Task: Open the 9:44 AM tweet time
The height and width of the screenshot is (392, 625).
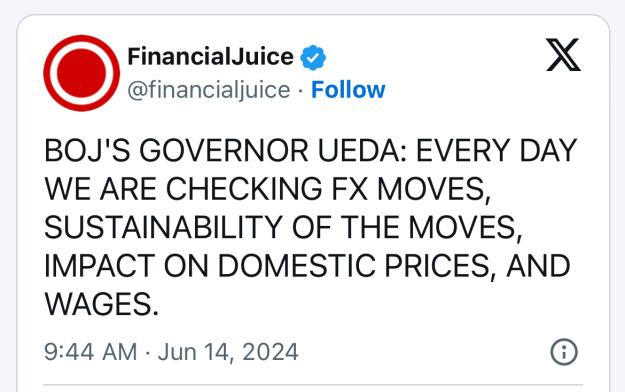Action: 90,352
